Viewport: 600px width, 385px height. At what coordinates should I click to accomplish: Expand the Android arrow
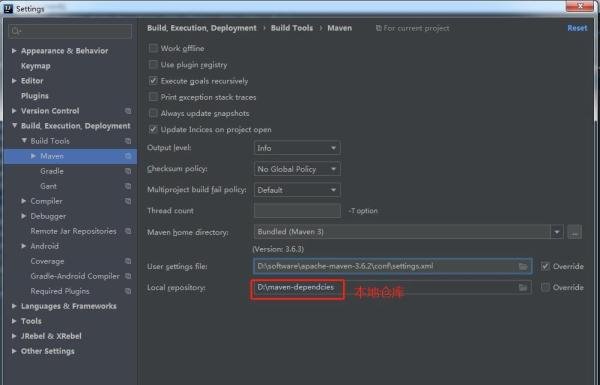click(24, 246)
